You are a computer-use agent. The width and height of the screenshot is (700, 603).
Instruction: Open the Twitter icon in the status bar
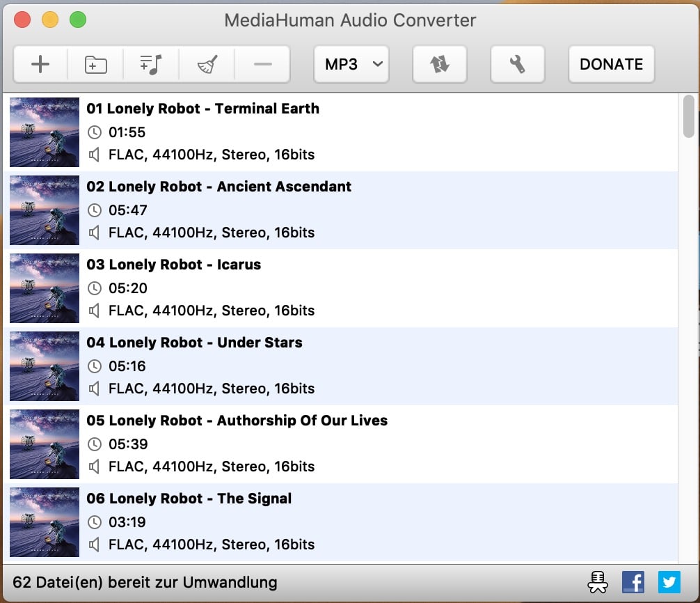tap(669, 582)
